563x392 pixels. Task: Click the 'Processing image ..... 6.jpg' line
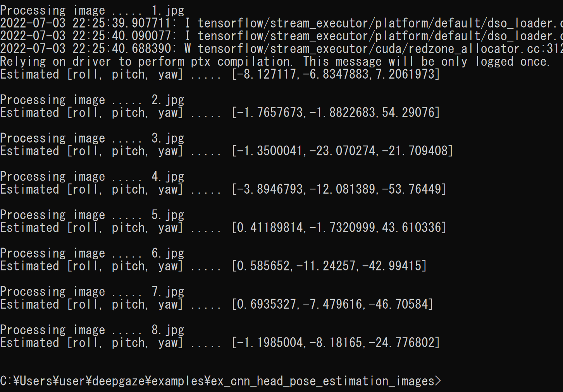pyautogui.click(x=92, y=253)
